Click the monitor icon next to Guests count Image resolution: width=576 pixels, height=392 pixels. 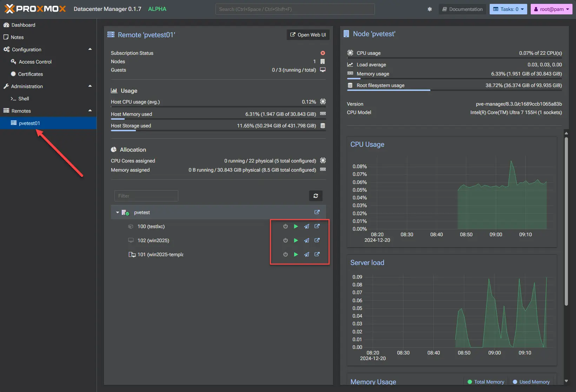tap(323, 69)
